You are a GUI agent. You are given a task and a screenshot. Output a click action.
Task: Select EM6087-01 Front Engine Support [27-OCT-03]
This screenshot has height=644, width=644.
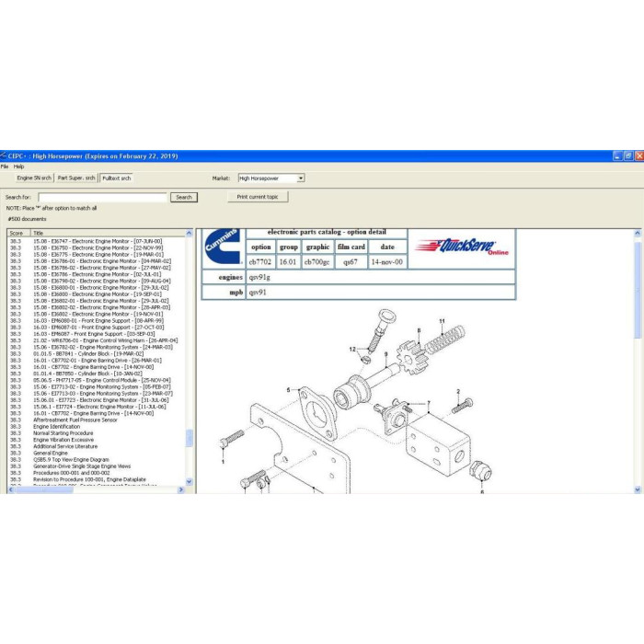pyautogui.click(x=98, y=328)
